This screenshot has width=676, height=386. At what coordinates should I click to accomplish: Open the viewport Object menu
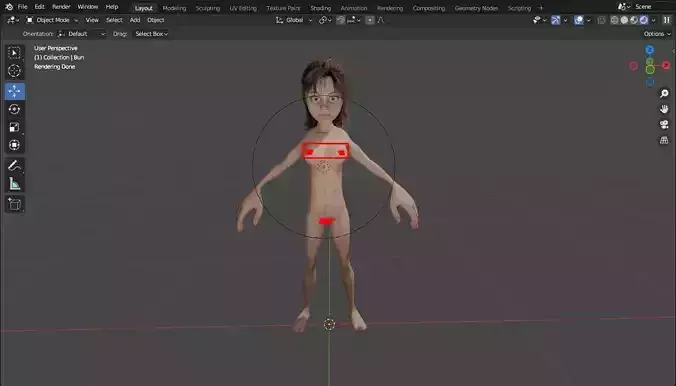[x=156, y=20]
